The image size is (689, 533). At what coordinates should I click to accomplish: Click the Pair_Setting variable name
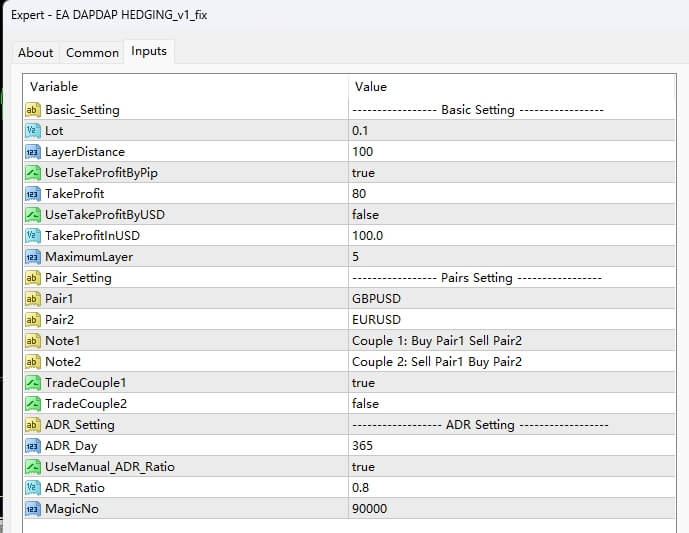78,278
